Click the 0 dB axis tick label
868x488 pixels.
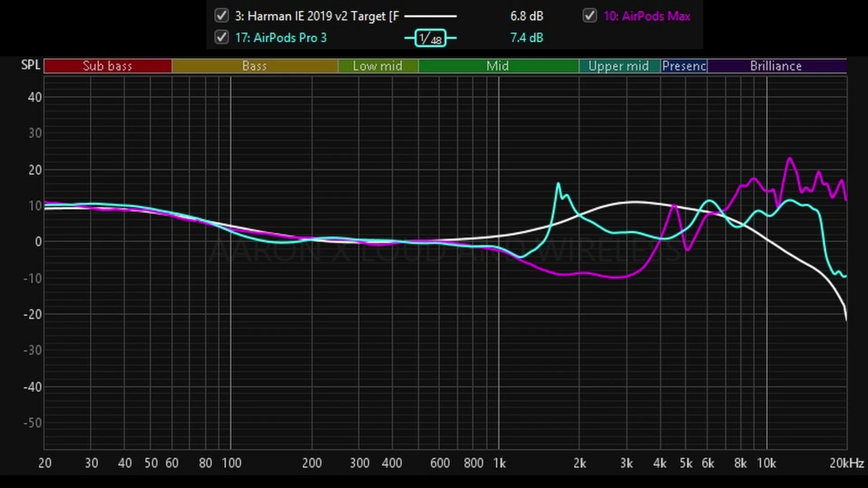tap(38, 242)
